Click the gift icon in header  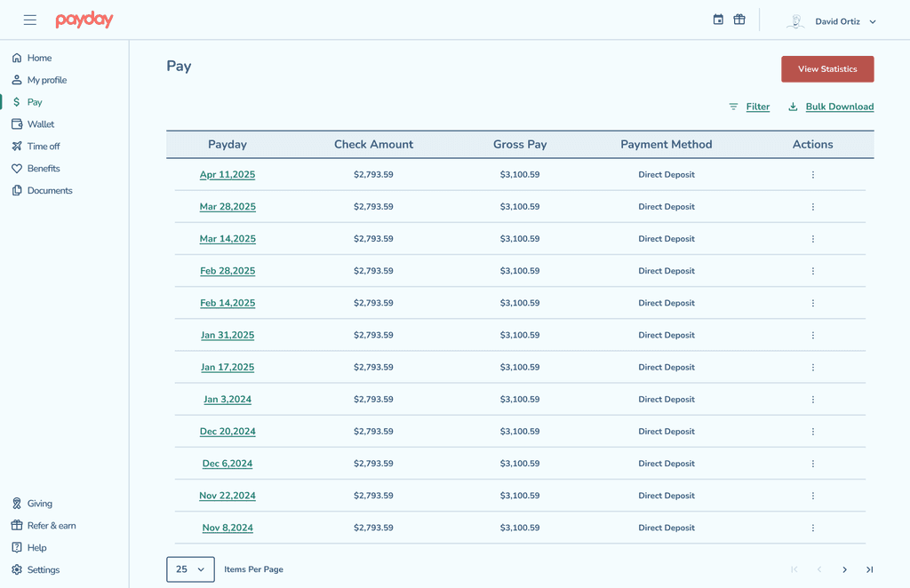pyautogui.click(x=738, y=20)
